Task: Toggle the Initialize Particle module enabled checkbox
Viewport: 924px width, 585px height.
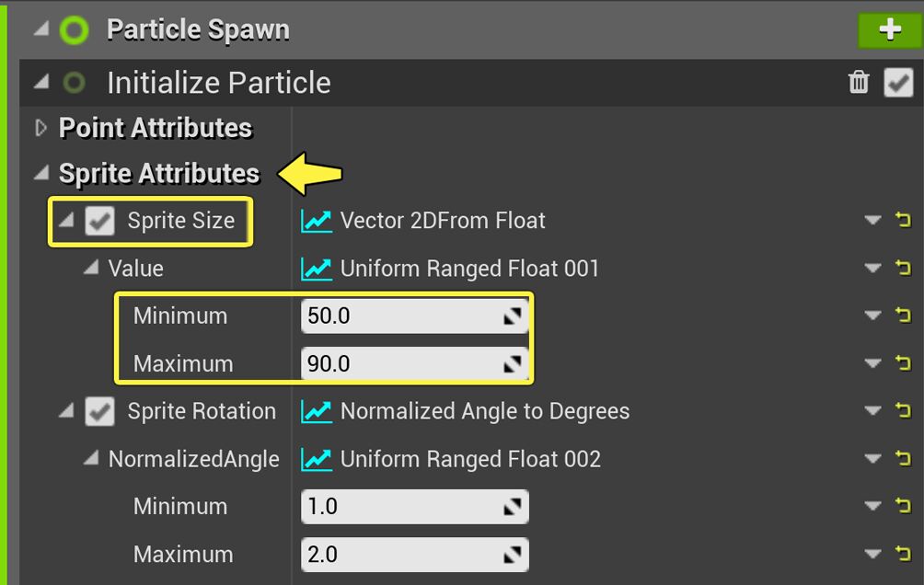Action: [x=898, y=83]
